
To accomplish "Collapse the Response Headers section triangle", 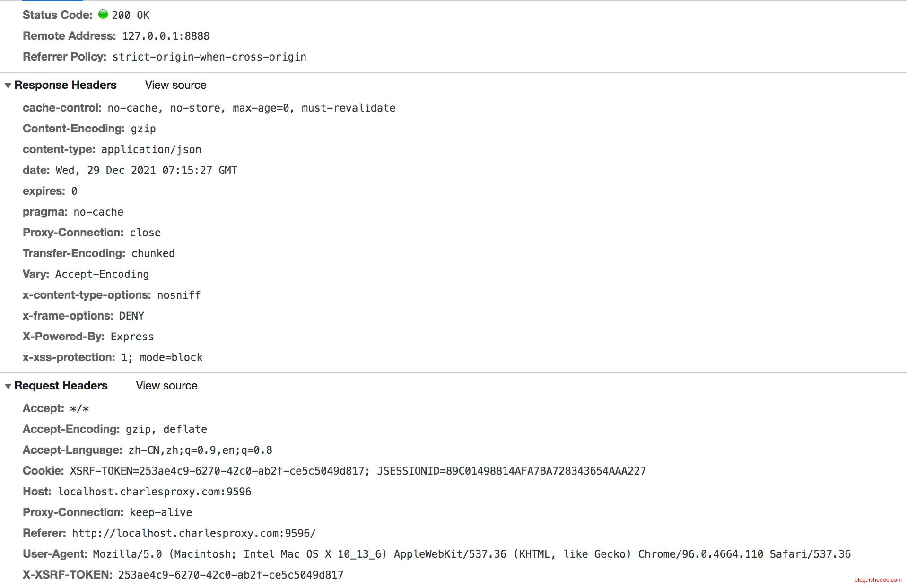I will (8, 86).
